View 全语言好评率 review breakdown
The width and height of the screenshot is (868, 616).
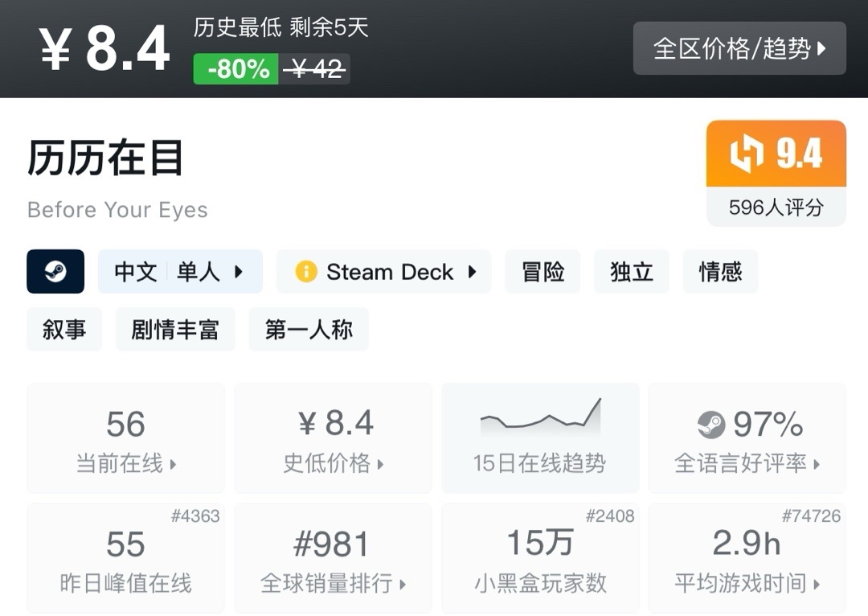(747, 439)
